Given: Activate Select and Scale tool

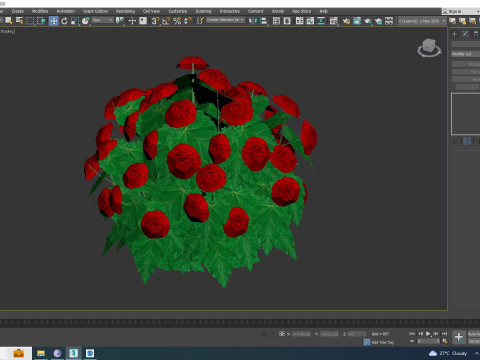Looking at the screenshot, I should tap(75, 21).
